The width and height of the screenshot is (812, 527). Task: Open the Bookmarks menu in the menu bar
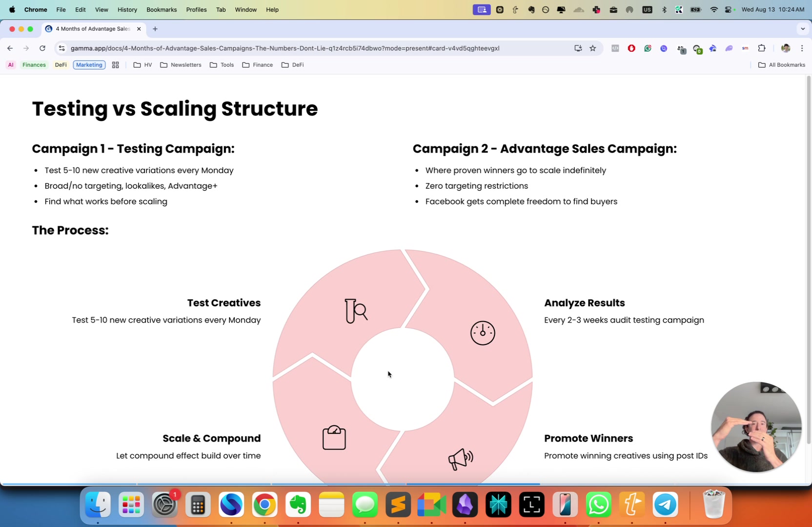(162, 10)
